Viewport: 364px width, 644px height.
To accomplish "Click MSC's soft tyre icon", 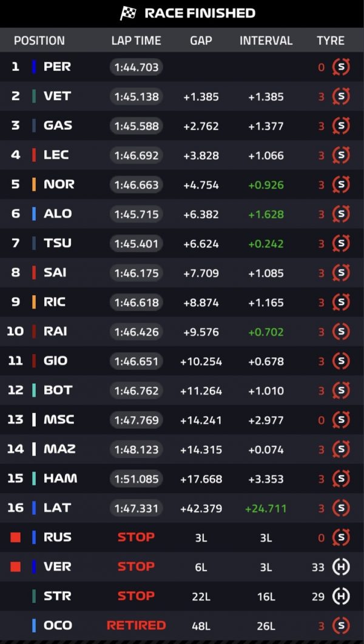I will tap(341, 420).
